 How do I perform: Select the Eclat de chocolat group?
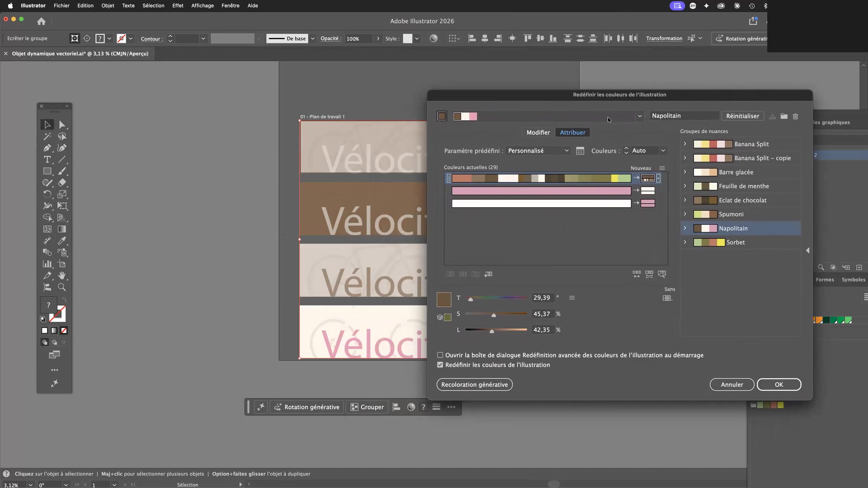[741, 200]
